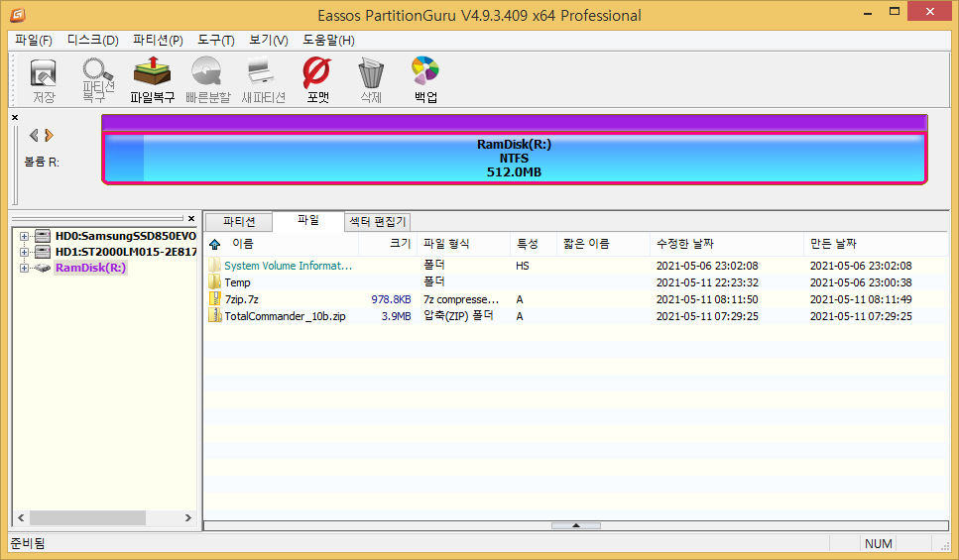959x560 pixels.
Task: Open the 도움말(H) menu
Action: point(328,41)
